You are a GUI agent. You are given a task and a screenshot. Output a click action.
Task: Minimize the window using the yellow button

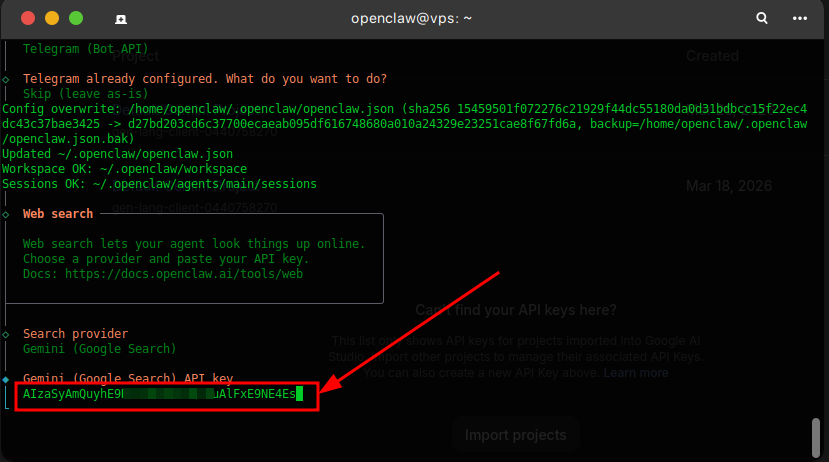52,18
